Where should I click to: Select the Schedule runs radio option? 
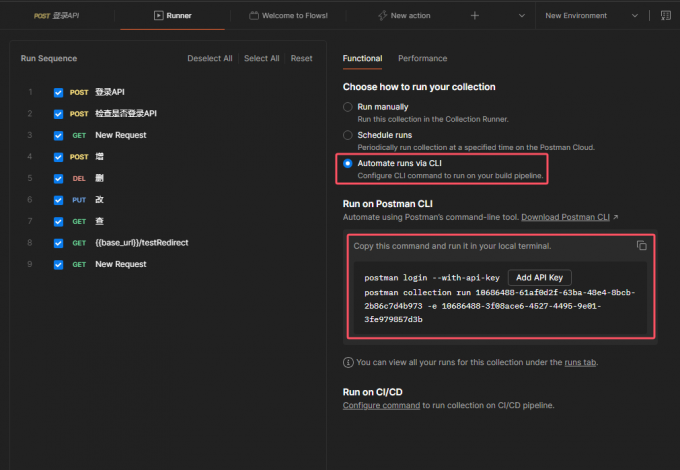click(348, 135)
